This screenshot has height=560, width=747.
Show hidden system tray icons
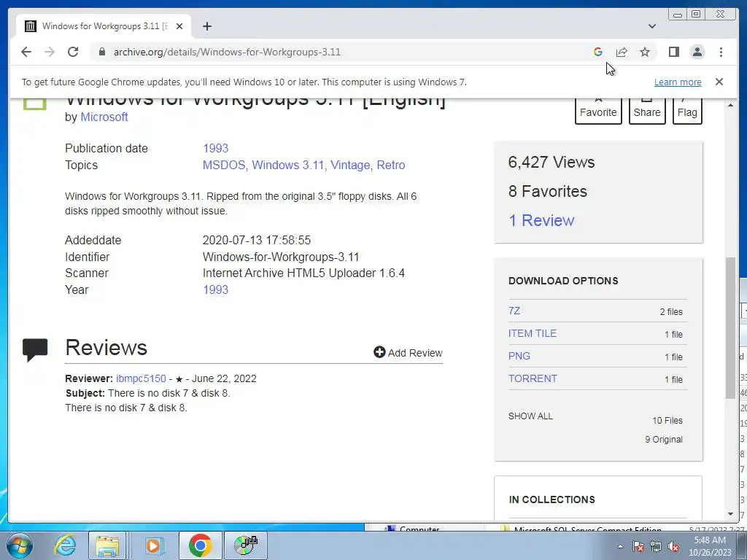click(x=620, y=546)
